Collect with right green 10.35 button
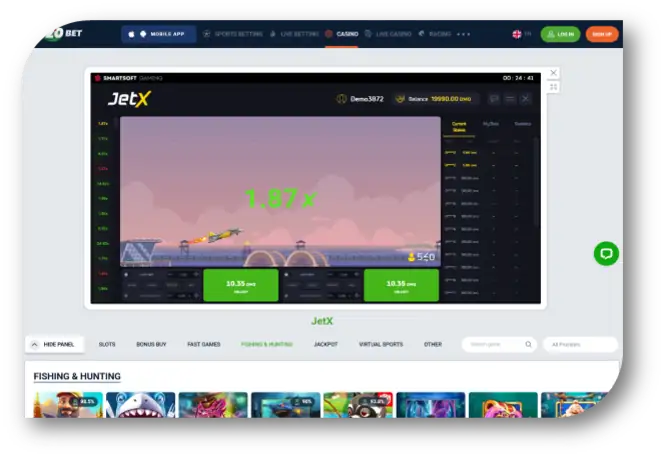 click(x=401, y=285)
